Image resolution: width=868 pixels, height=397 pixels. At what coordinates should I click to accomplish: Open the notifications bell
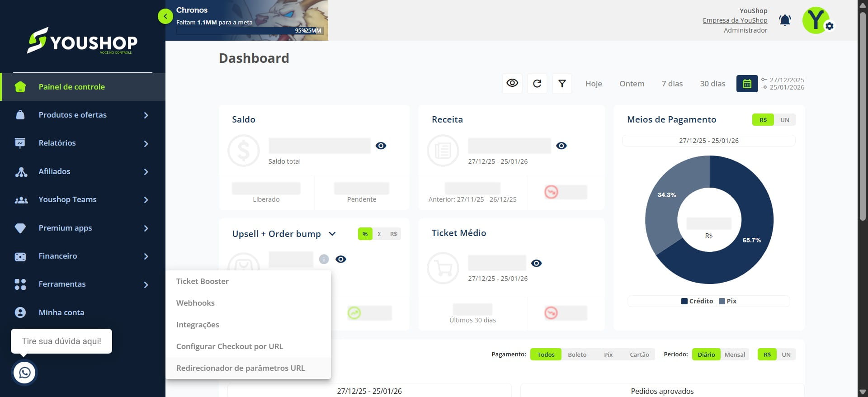pyautogui.click(x=785, y=20)
